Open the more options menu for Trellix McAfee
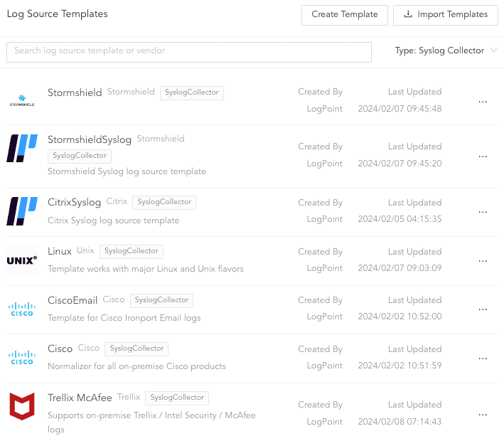This screenshot has width=504, height=436. tap(483, 415)
